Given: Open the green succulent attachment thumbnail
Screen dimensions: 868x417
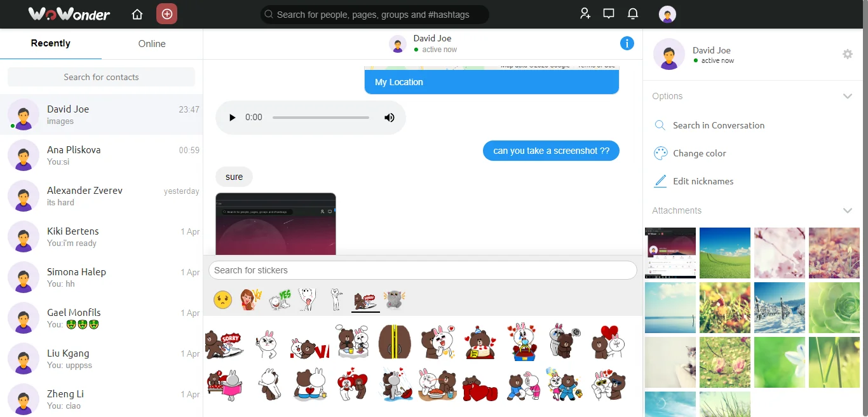Looking at the screenshot, I should (834, 308).
